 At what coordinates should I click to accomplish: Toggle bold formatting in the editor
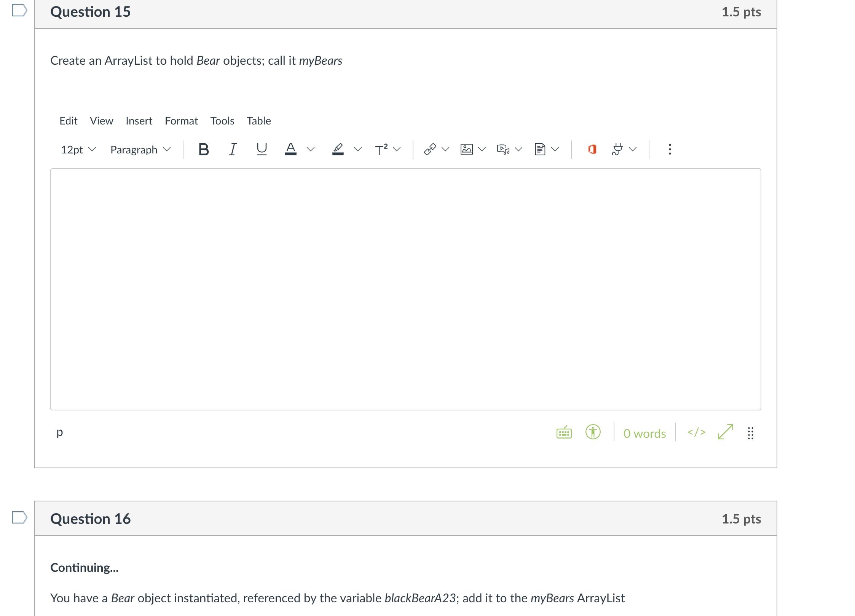204,149
